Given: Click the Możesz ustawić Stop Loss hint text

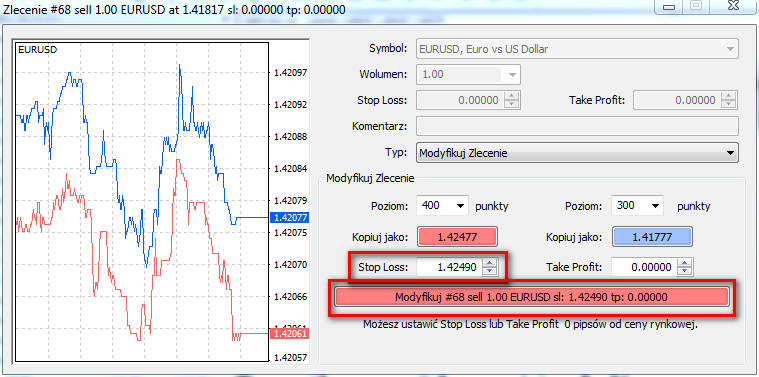Looking at the screenshot, I should pos(530,324).
